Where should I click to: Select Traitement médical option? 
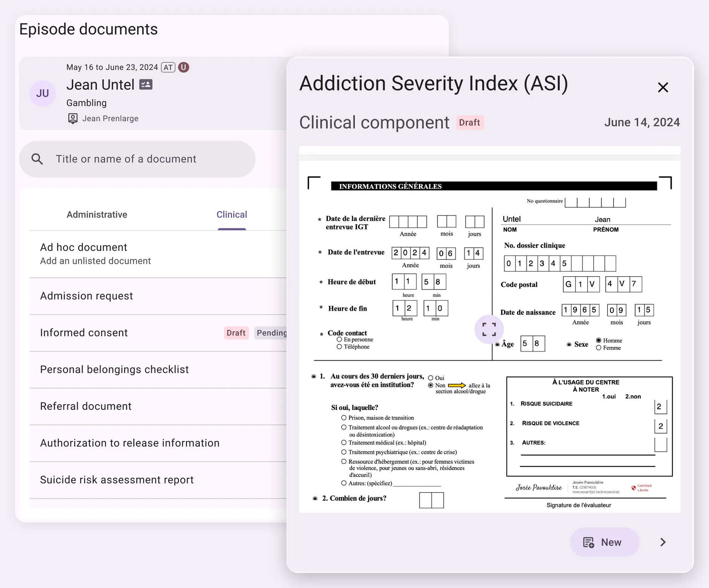pos(344,443)
